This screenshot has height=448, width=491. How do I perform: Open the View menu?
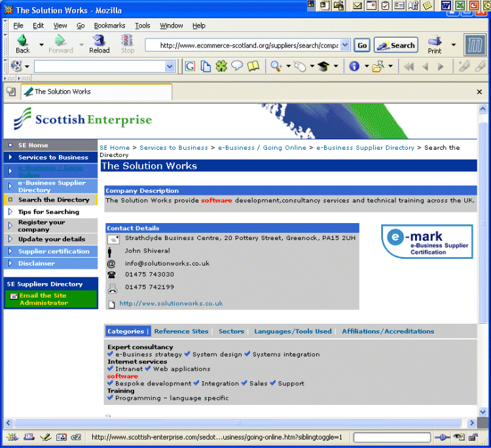pyautogui.click(x=60, y=26)
